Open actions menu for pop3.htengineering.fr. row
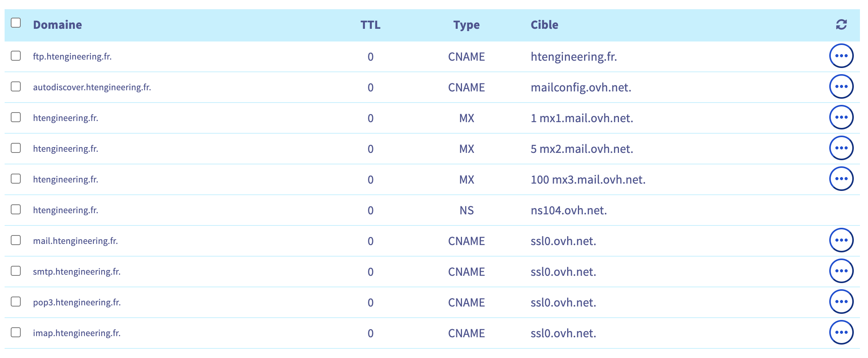868x358 pixels. pos(841,302)
